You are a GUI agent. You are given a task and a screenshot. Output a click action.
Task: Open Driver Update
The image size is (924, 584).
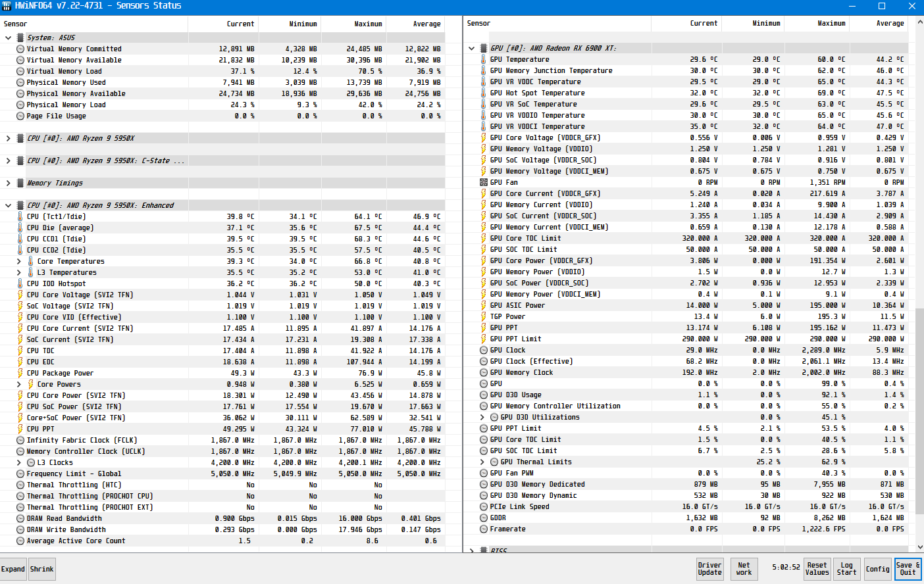pos(709,569)
